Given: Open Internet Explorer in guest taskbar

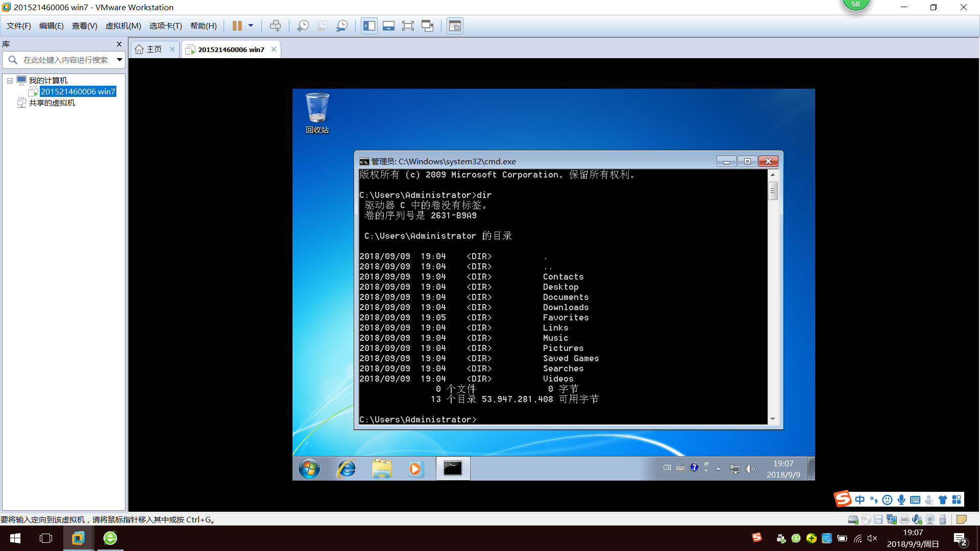Looking at the screenshot, I should click(x=347, y=468).
